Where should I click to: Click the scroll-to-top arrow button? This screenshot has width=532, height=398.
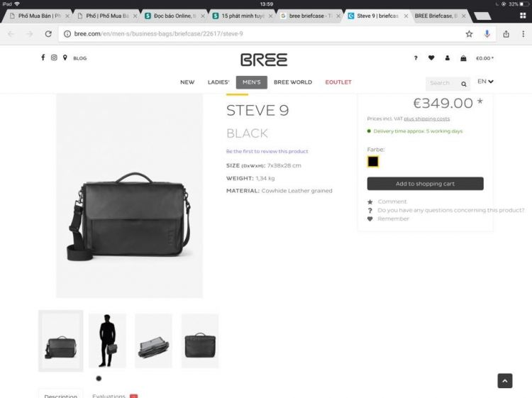[504, 381]
